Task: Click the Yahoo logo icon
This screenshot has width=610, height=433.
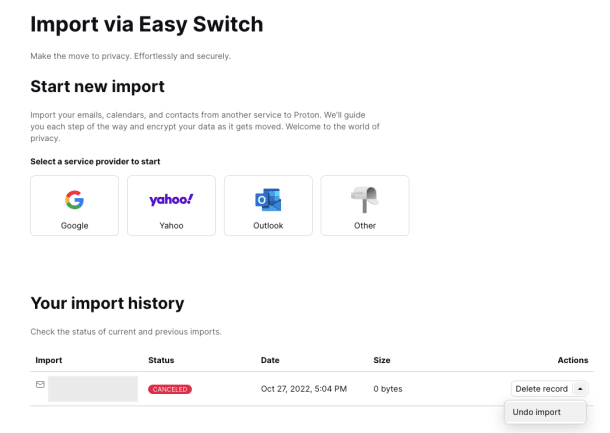Action: click(171, 200)
